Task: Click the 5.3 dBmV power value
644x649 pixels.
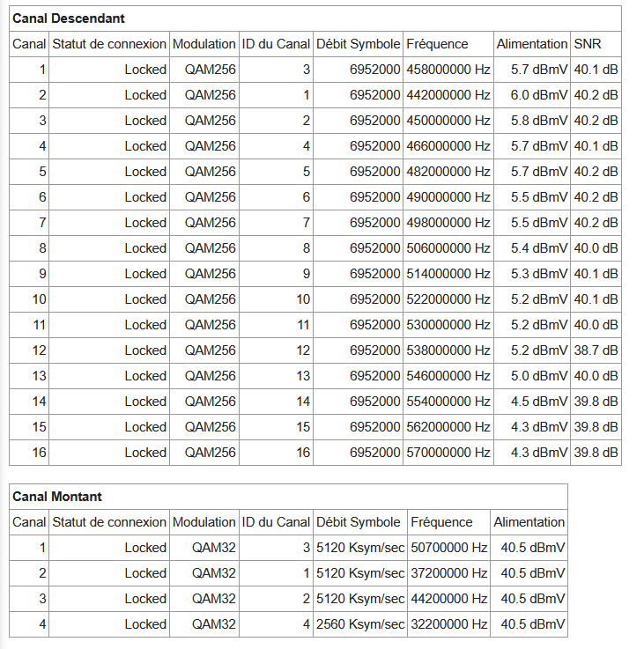Action: pyautogui.click(x=539, y=274)
